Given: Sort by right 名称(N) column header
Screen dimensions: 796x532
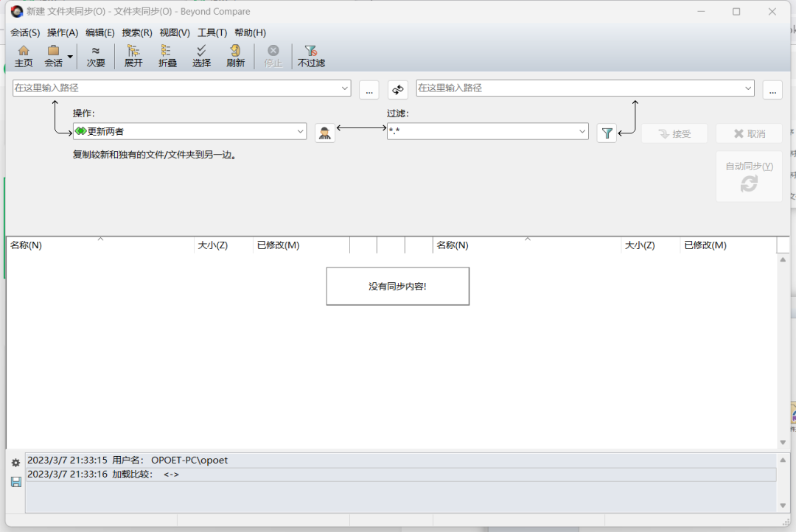Looking at the screenshot, I should point(527,245).
